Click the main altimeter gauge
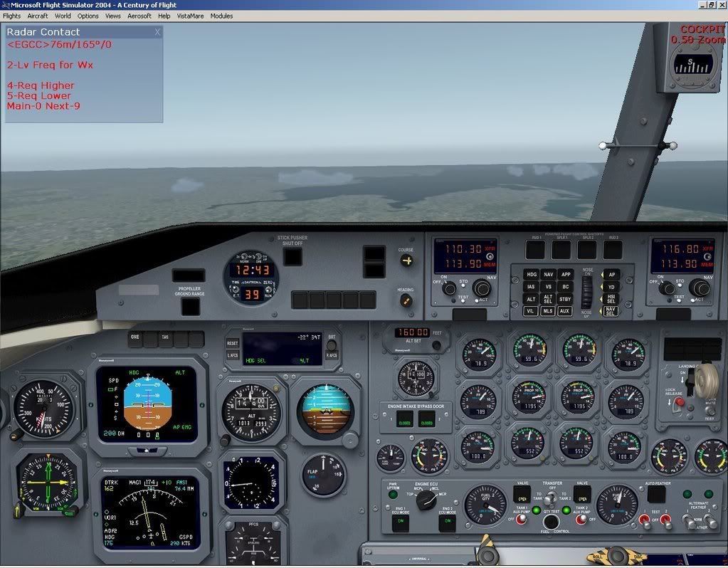 click(251, 412)
